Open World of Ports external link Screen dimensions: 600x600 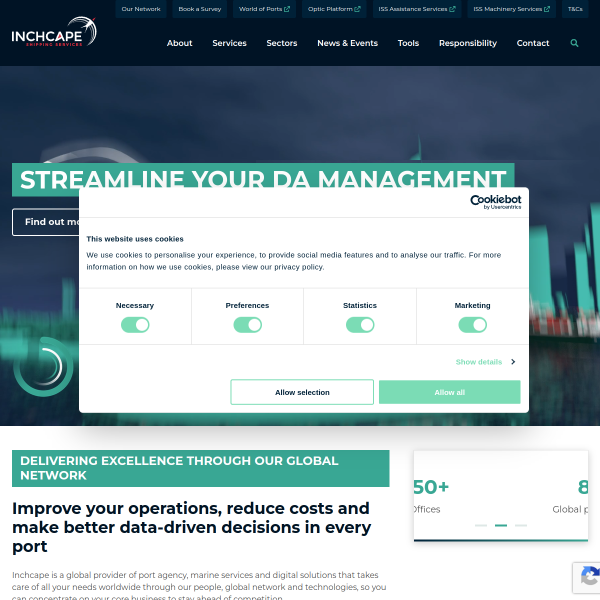coord(264,9)
